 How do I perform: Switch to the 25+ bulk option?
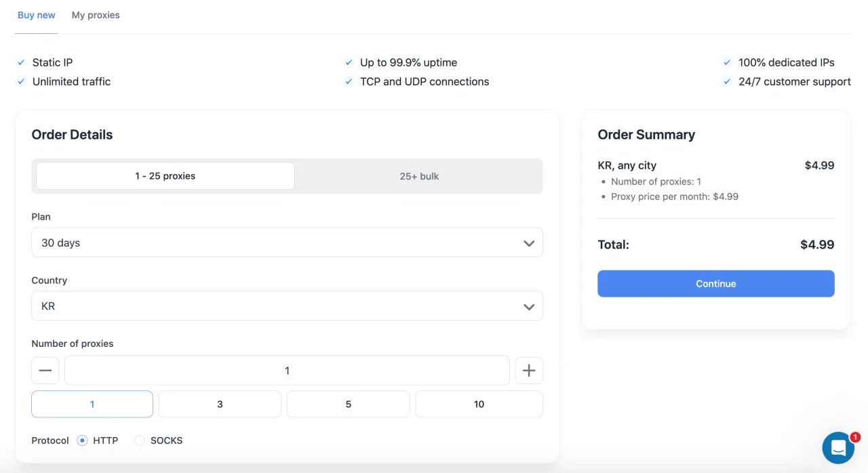(x=418, y=176)
